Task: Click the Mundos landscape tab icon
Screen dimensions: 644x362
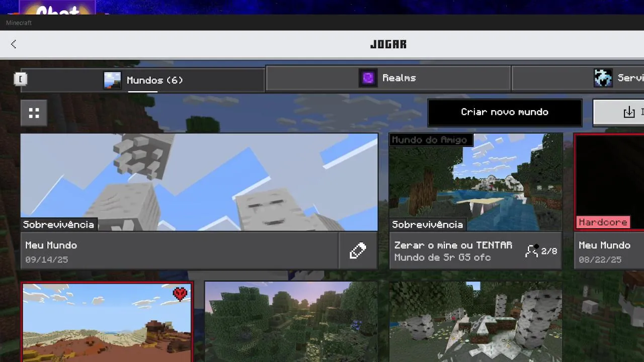Action: coord(112,80)
